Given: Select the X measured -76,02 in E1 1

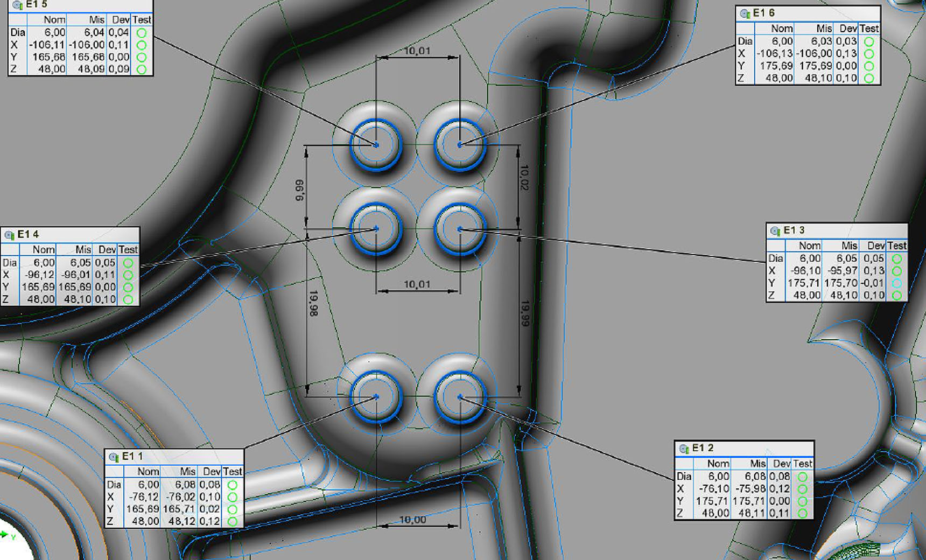Looking at the screenshot, I should pyautogui.click(x=180, y=497).
